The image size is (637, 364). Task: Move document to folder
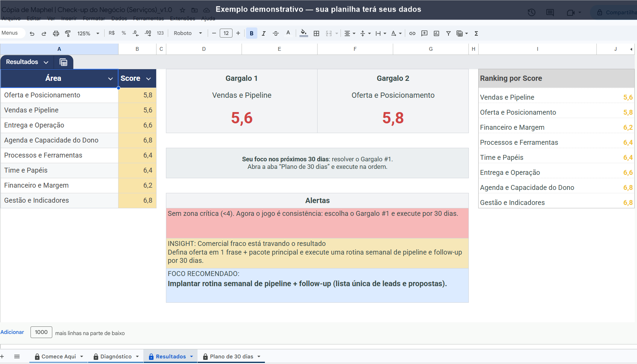(x=195, y=10)
